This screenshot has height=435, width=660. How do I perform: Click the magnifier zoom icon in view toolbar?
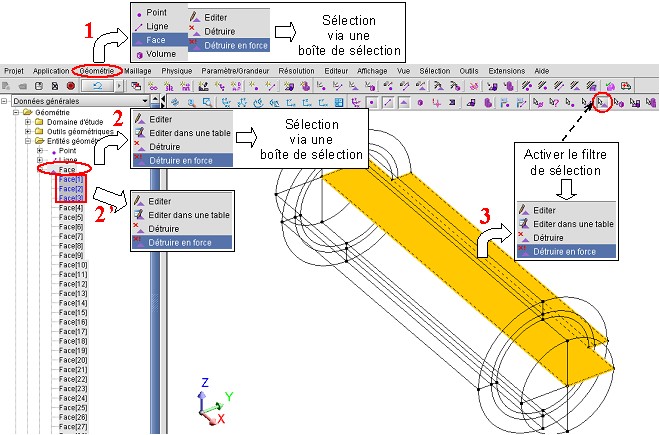[x=189, y=102]
